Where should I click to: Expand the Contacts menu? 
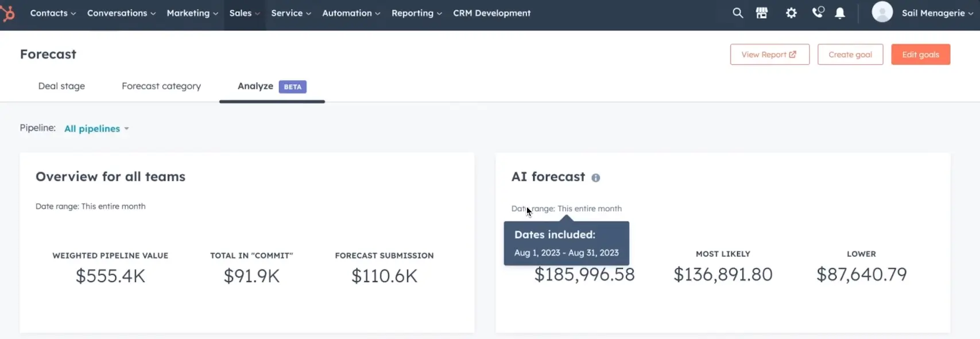pyautogui.click(x=53, y=13)
